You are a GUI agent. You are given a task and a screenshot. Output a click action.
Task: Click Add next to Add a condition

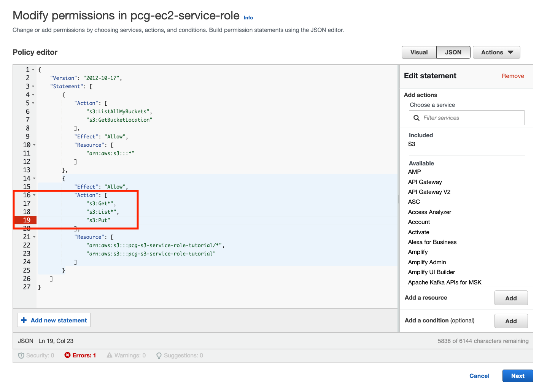pyautogui.click(x=511, y=321)
